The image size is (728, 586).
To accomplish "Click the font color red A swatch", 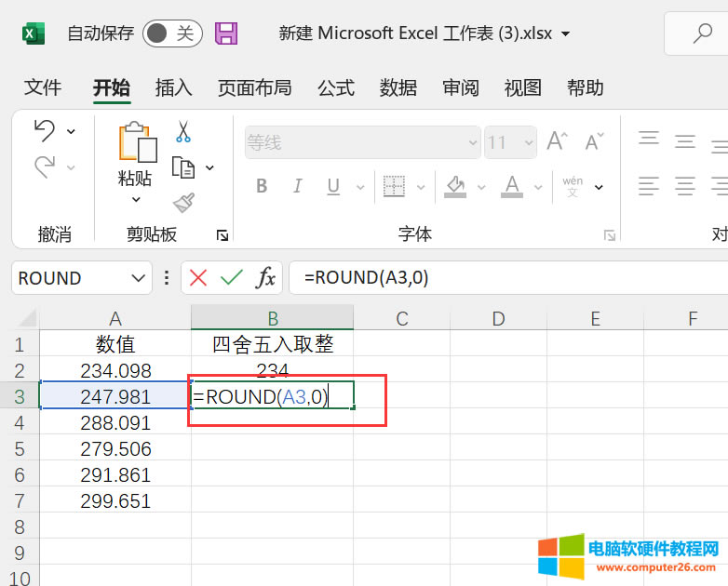I will (x=510, y=186).
